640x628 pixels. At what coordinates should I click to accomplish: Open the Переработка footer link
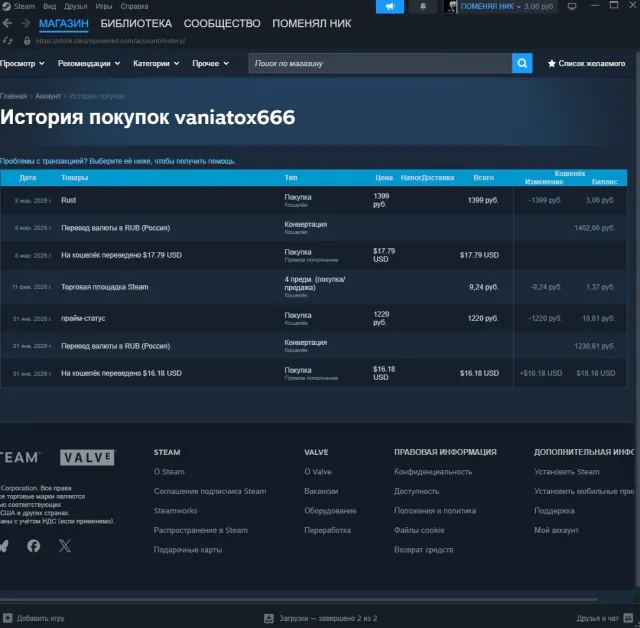click(x=327, y=530)
